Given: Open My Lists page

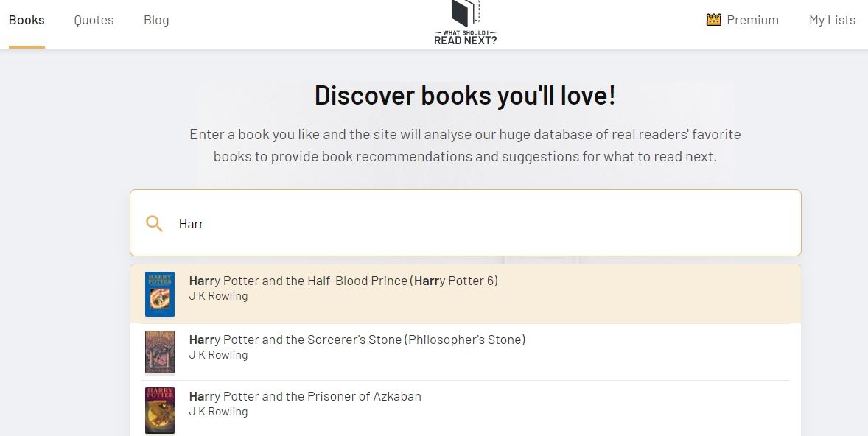Looking at the screenshot, I should 832,20.
